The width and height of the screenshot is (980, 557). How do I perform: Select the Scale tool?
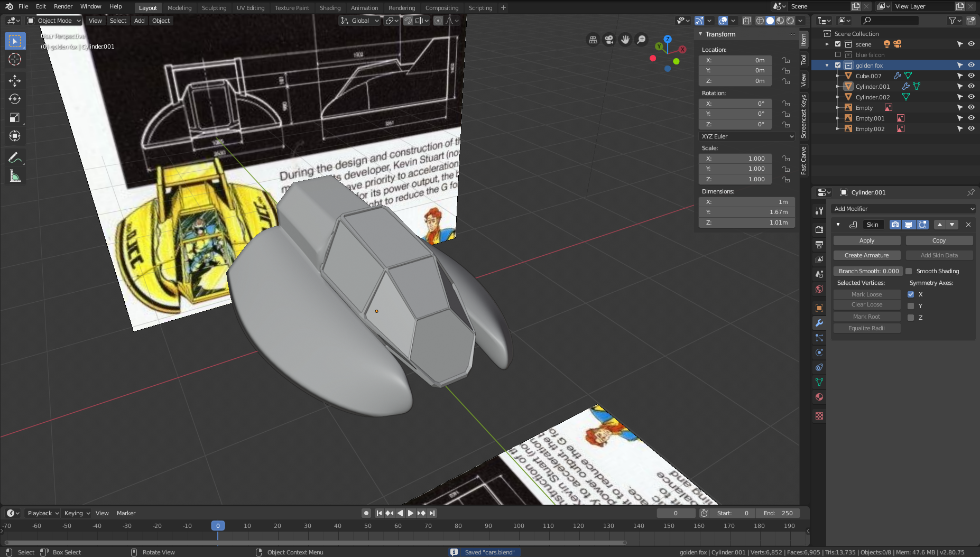coord(15,117)
